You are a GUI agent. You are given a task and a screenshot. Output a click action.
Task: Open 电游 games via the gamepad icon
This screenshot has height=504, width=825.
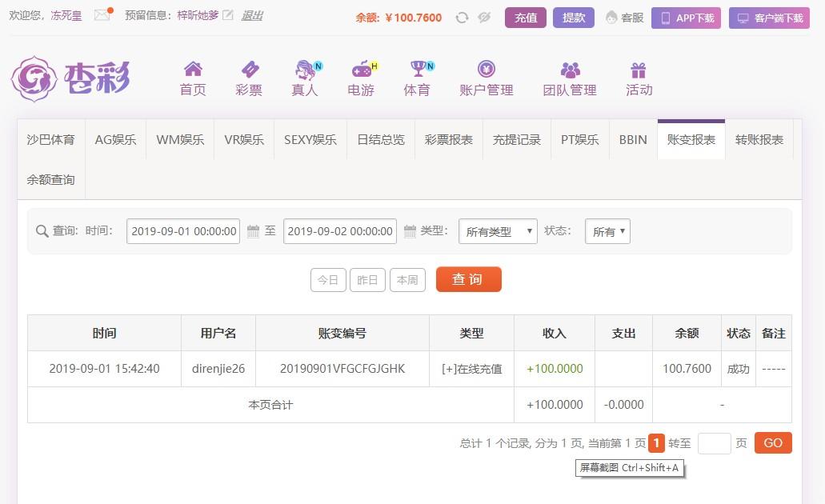pyautogui.click(x=359, y=70)
